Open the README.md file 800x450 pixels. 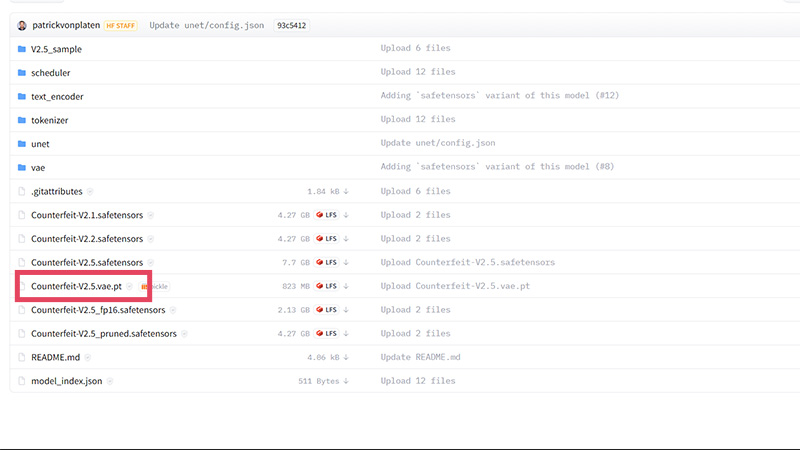pos(56,357)
